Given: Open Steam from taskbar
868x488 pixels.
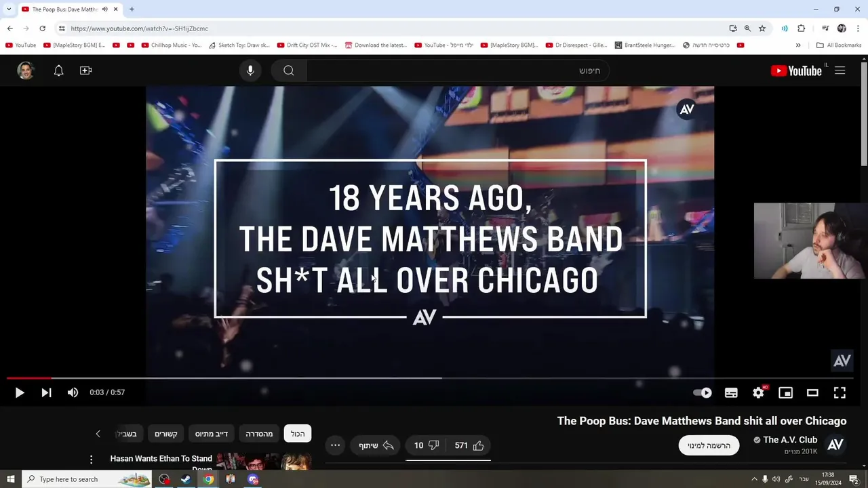Looking at the screenshot, I should click(186, 479).
